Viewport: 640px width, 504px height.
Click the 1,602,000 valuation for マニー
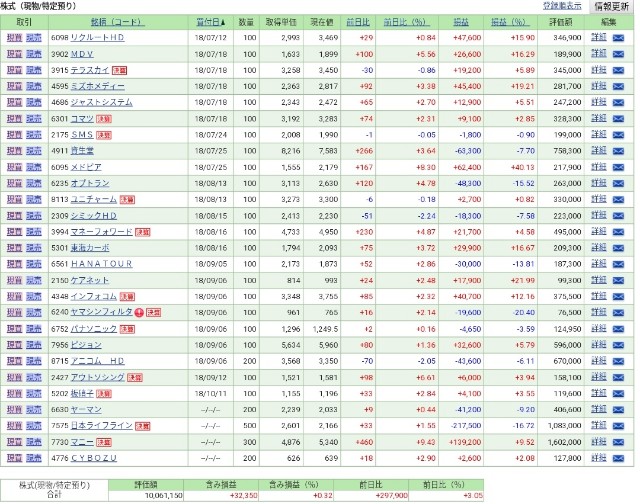click(x=565, y=442)
